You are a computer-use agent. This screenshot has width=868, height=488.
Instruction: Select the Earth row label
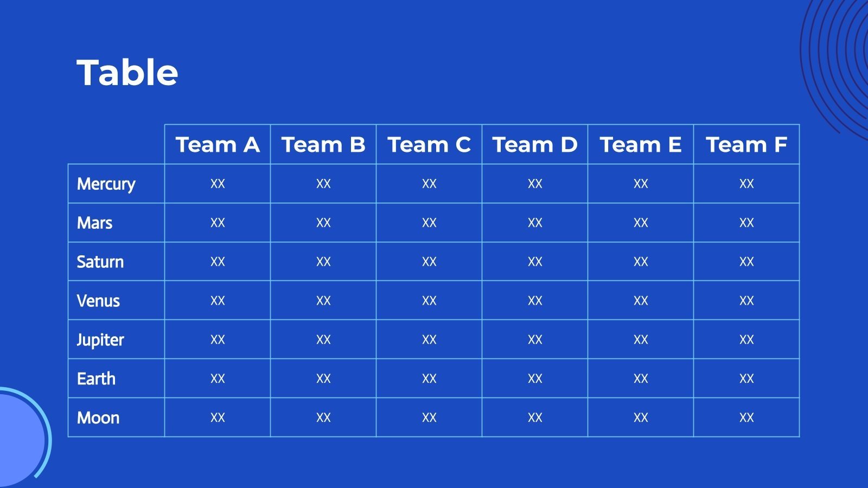(97, 378)
